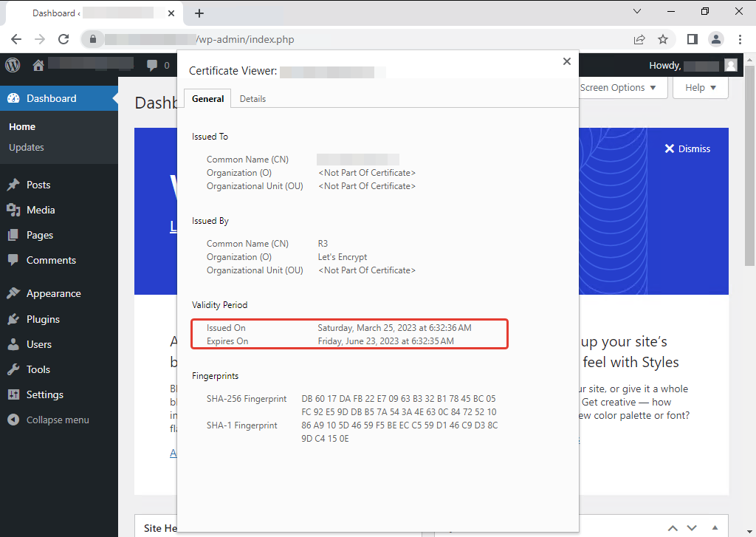Image resolution: width=756 pixels, height=537 pixels.
Task: Open the tab search chevron in title bar
Action: pyautogui.click(x=639, y=12)
